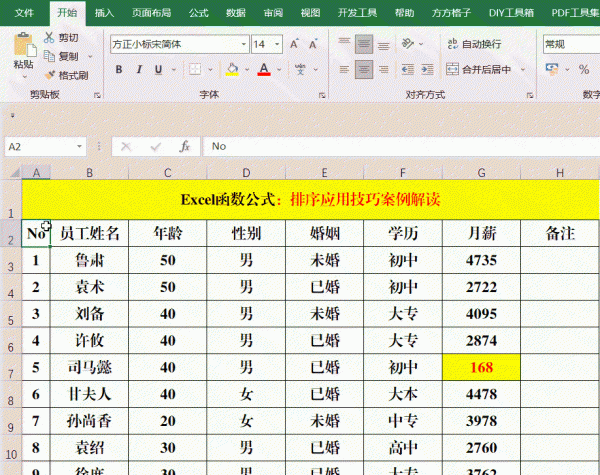Open the alignment (对齐方式) dialog launcher
600x475 pixels.
coord(530,95)
